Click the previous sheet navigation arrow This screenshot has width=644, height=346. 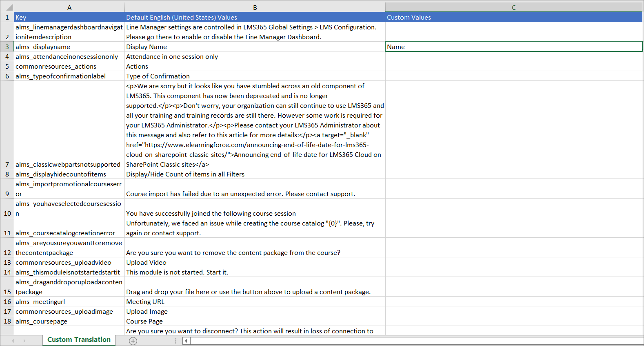[x=13, y=341]
